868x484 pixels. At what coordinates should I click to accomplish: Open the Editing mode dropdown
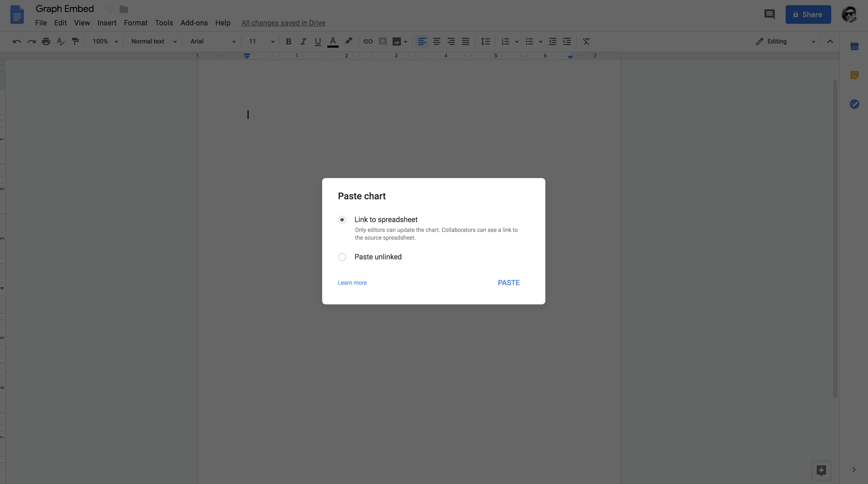[x=785, y=41]
